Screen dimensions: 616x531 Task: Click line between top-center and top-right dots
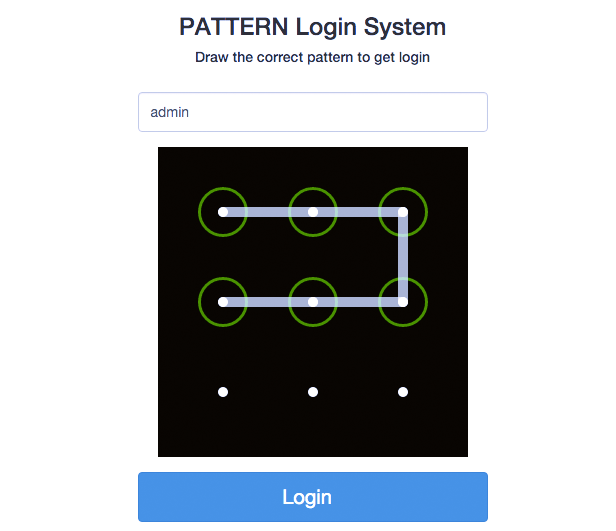358,212
